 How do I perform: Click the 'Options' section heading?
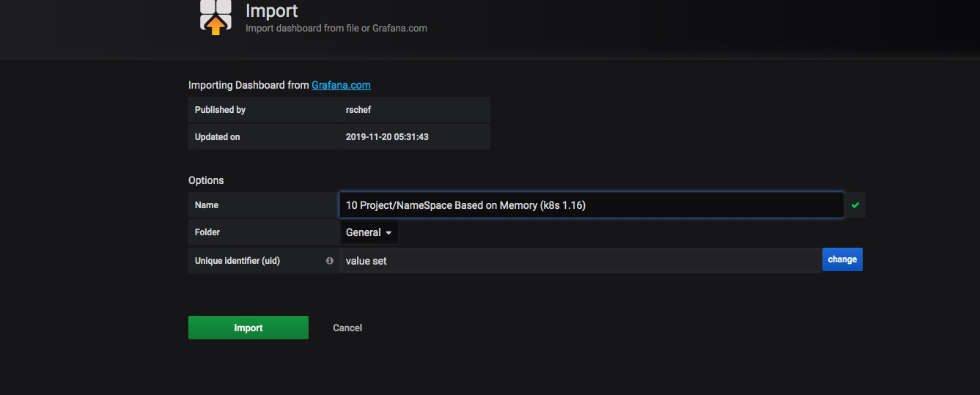(x=206, y=180)
